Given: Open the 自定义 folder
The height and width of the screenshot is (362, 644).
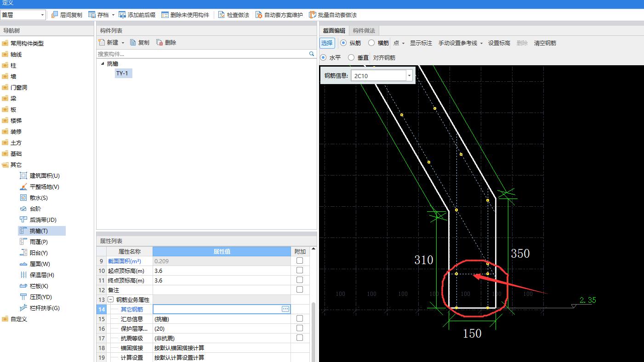Looking at the screenshot, I should click(x=5, y=319).
